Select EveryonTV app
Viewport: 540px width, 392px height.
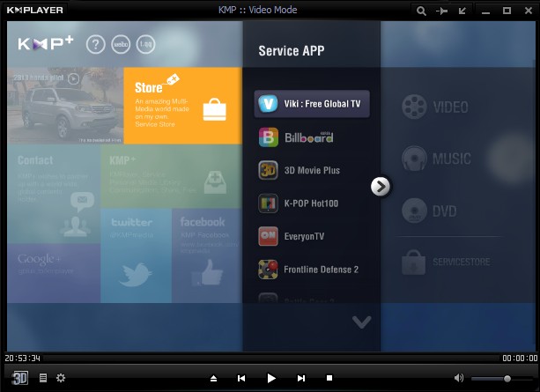click(x=312, y=236)
